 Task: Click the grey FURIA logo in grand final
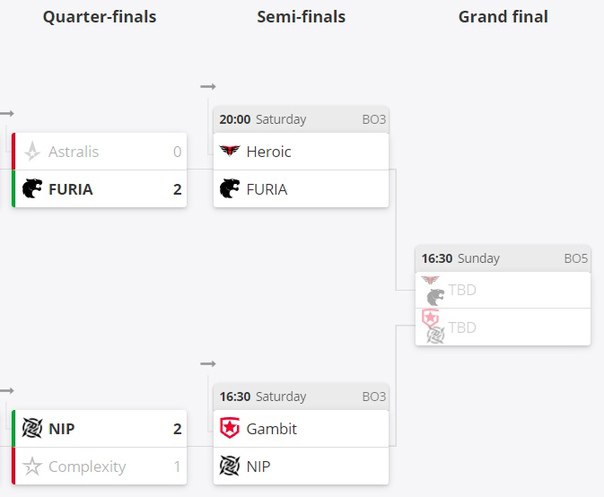click(435, 297)
